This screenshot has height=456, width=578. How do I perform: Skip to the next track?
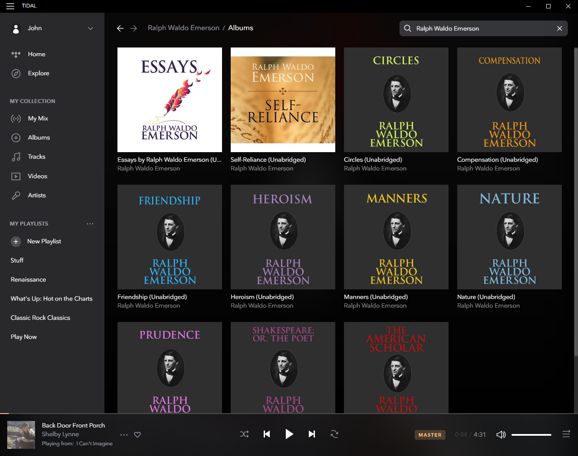(x=311, y=434)
